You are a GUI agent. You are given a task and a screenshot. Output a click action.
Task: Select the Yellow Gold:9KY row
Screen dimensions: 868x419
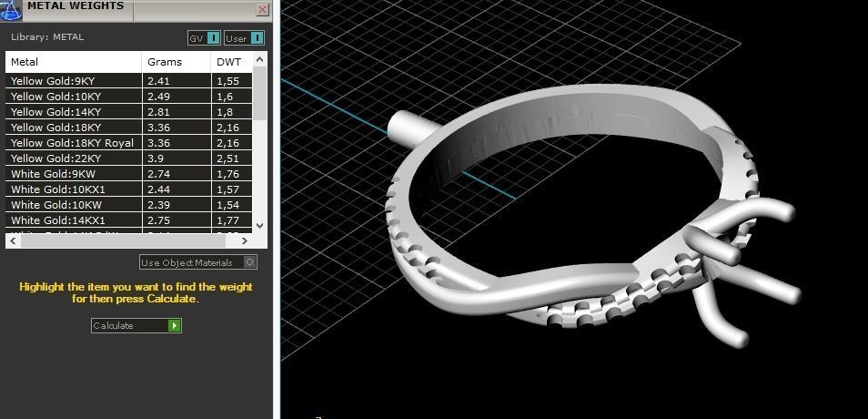(x=129, y=81)
